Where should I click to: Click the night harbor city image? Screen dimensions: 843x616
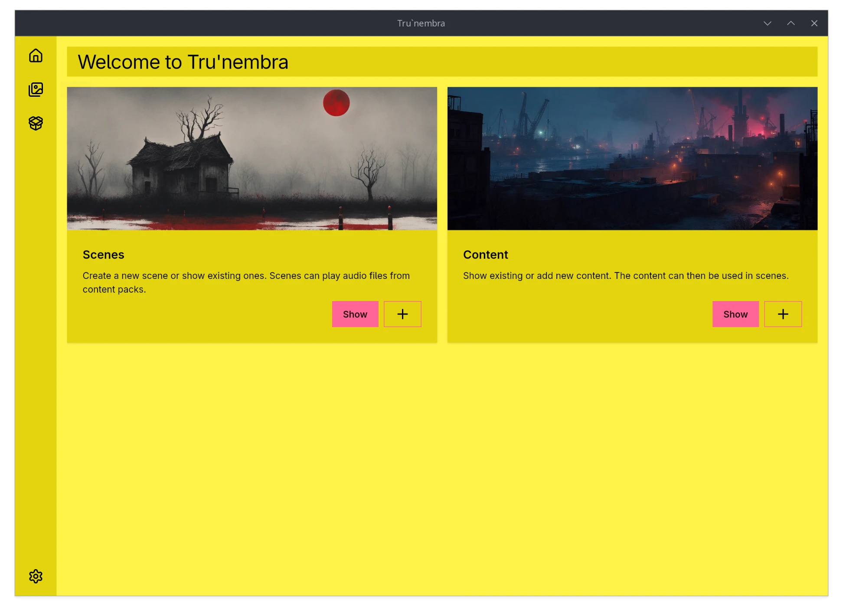tap(632, 158)
